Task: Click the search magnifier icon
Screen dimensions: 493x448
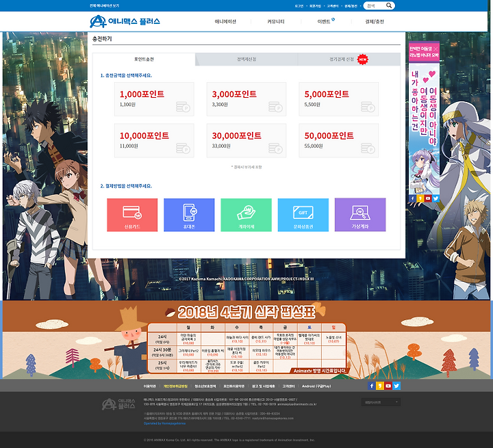Action: (389, 5)
